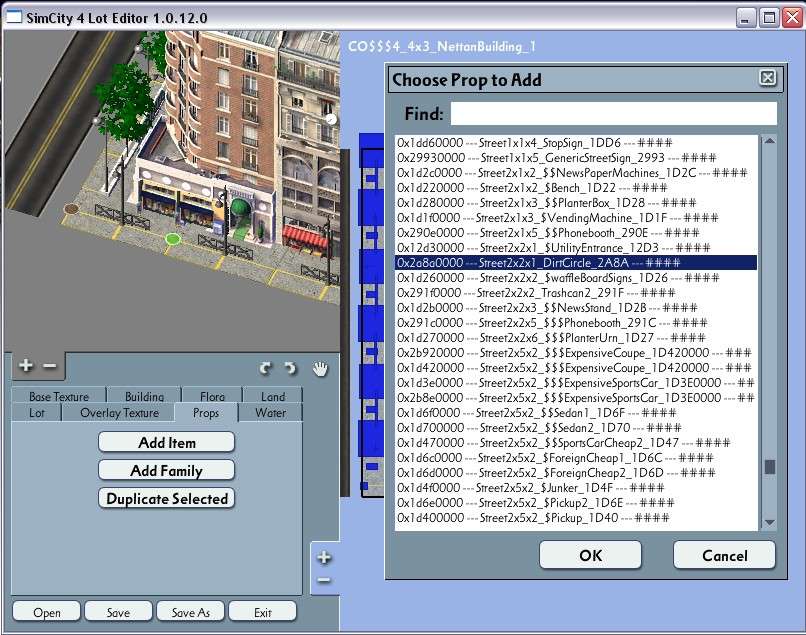Select highlighted DirtCircle_2A8A prop
The image size is (806, 635).
pyautogui.click(x=576, y=263)
